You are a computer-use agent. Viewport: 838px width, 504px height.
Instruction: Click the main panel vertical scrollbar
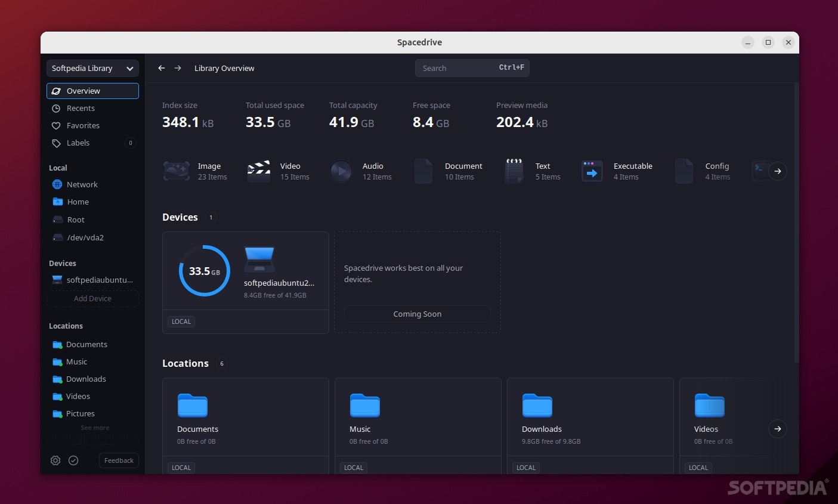[796, 222]
